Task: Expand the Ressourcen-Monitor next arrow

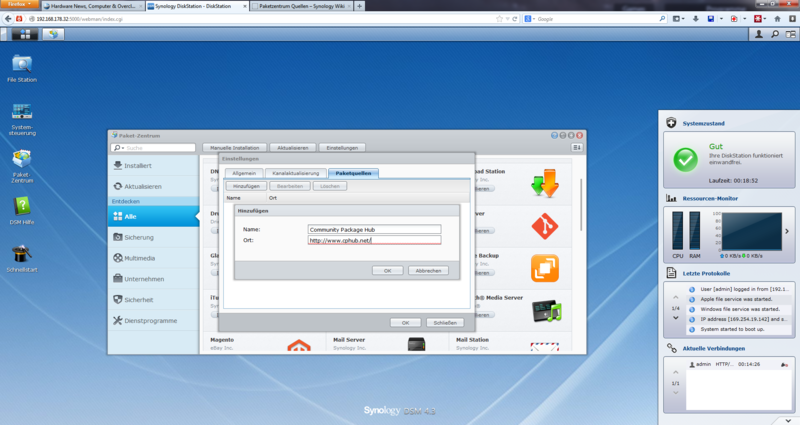Action: pyautogui.click(x=787, y=231)
